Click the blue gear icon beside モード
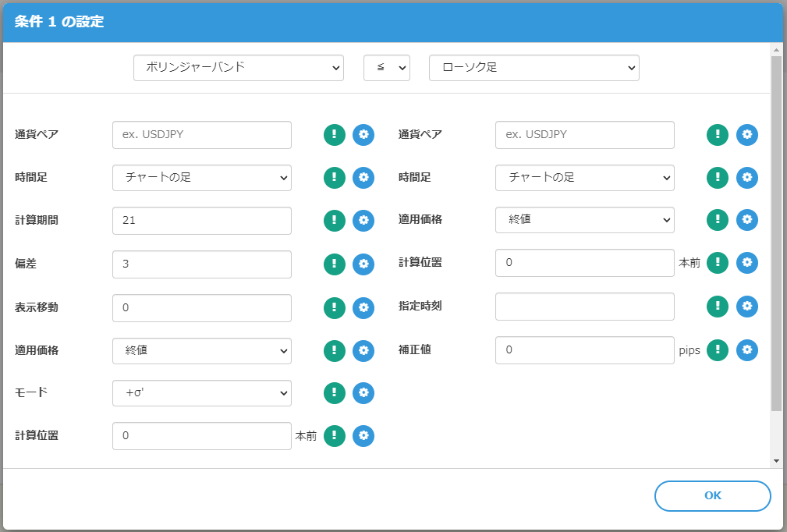 [x=363, y=393]
